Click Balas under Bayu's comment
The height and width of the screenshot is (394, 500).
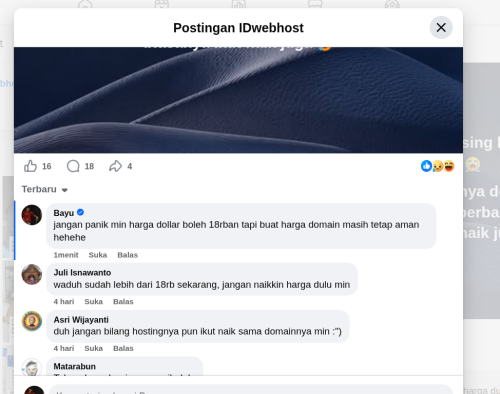pos(127,255)
